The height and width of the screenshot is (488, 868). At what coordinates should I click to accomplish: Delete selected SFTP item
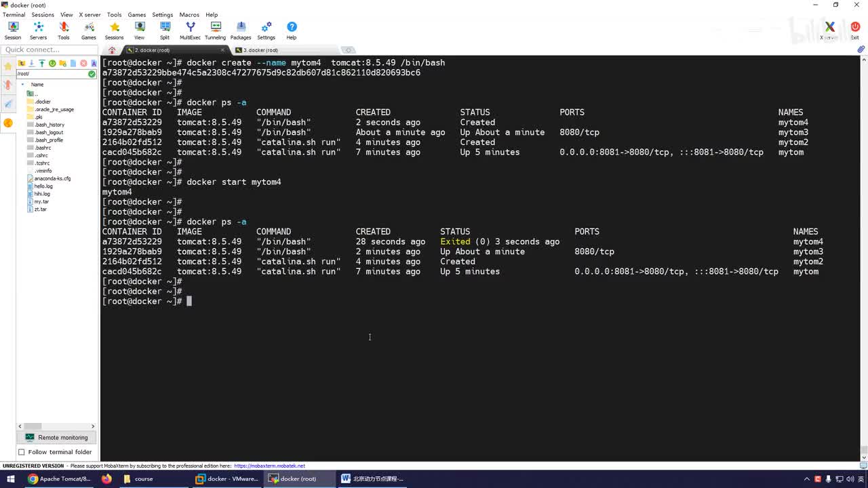(83, 63)
